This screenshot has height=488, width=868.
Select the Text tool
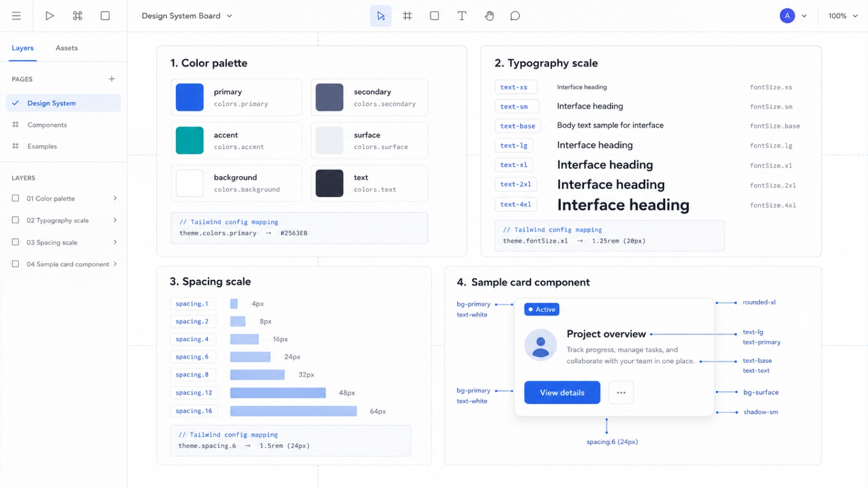462,16
